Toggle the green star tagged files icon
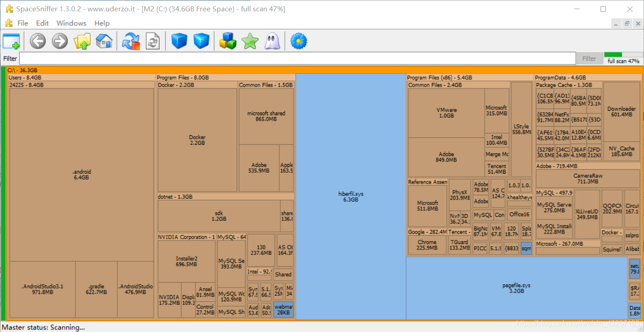 coord(250,41)
